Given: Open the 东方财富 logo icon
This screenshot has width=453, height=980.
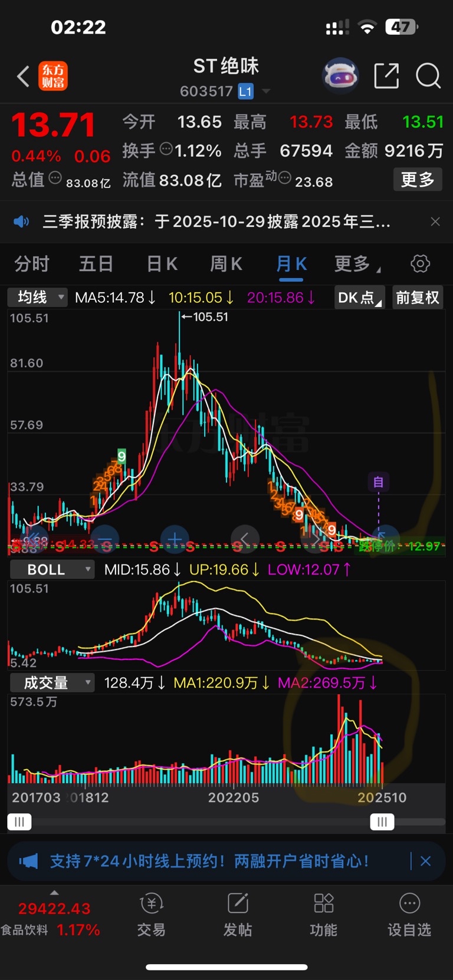Looking at the screenshot, I should click(x=53, y=77).
